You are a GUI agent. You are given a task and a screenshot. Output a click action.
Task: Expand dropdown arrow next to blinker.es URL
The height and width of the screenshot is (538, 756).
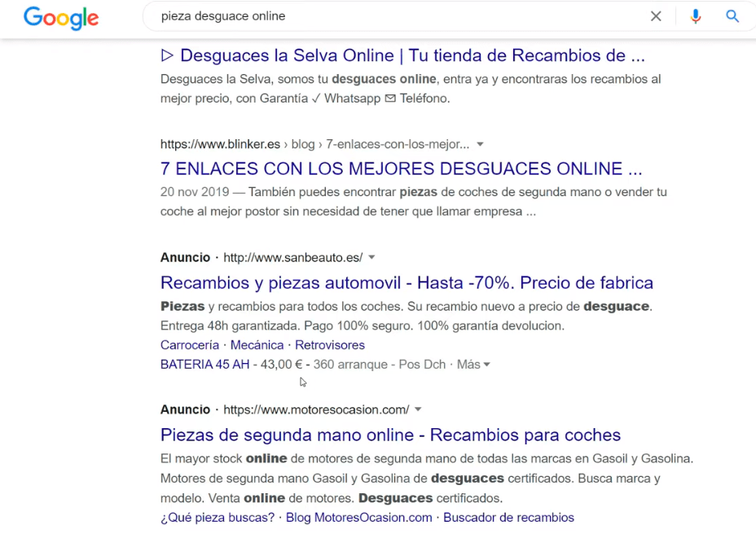[480, 144]
